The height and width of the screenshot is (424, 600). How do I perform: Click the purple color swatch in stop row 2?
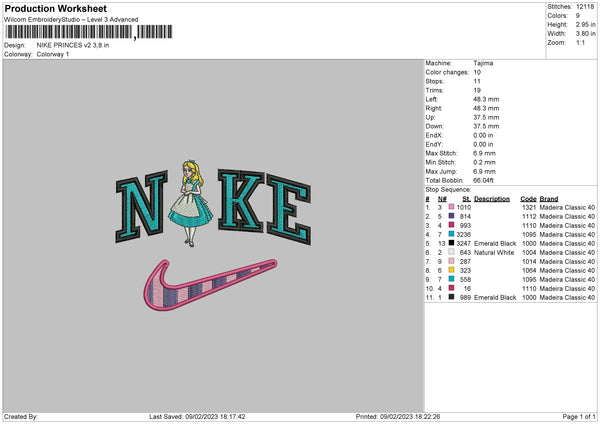point(452,216)
